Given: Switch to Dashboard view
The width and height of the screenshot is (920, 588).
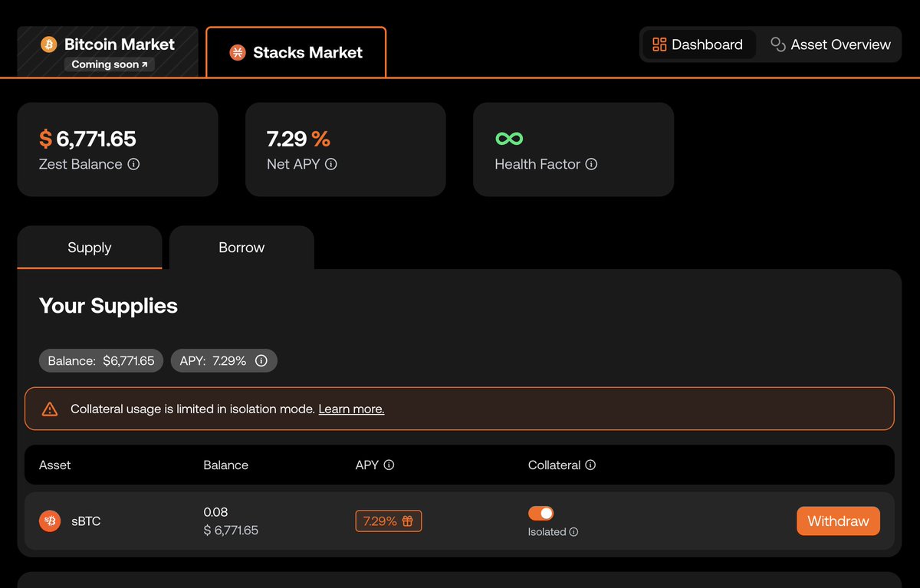Looking at the screenshot, I should [698, 44].
